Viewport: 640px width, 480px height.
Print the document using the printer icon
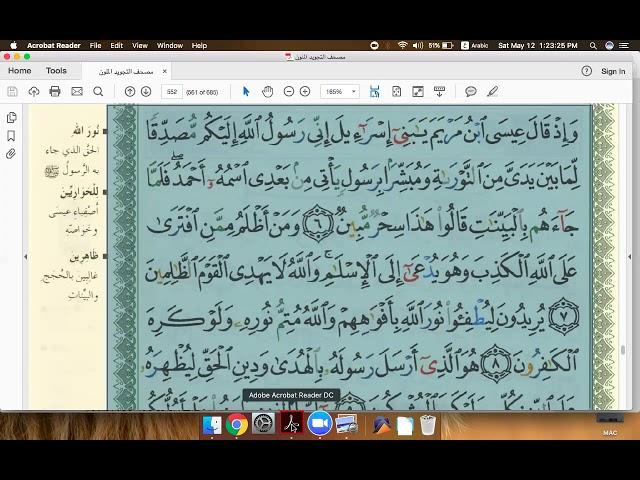pos(55,91)
